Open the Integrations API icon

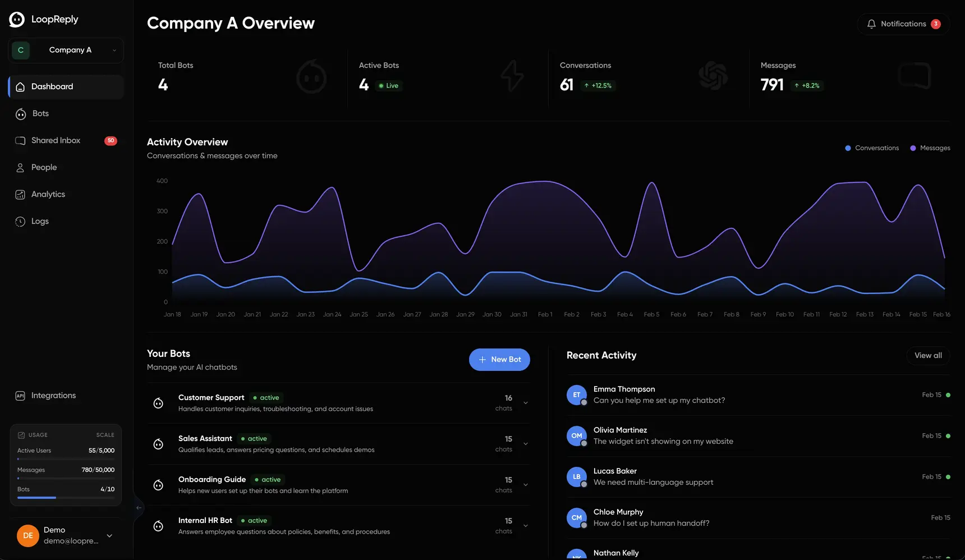click(x=20, y=395)
